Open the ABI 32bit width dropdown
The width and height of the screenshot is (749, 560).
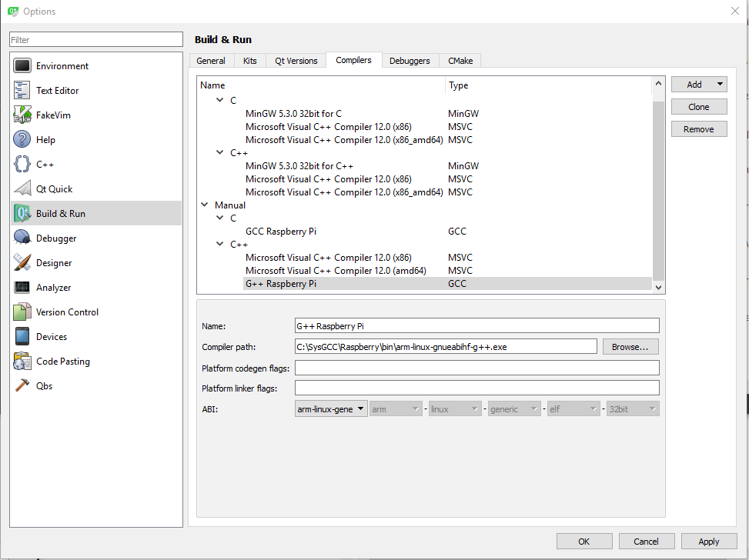click(633, 409)
